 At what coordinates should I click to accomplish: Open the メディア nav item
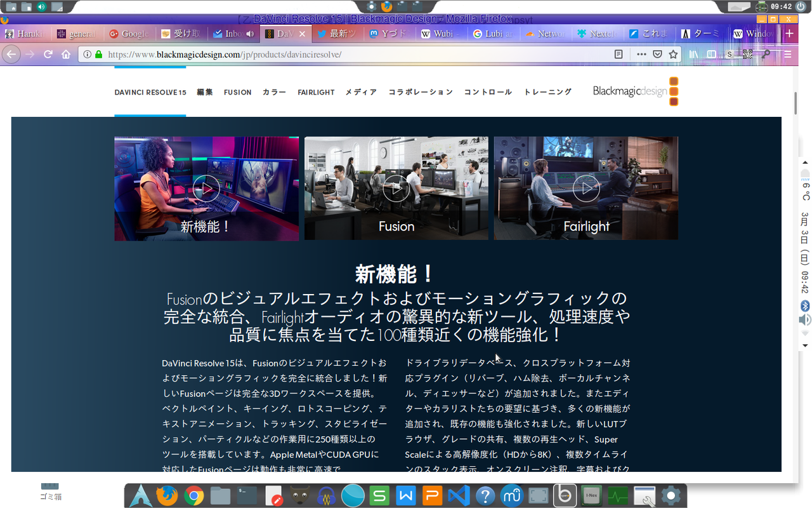361,92
